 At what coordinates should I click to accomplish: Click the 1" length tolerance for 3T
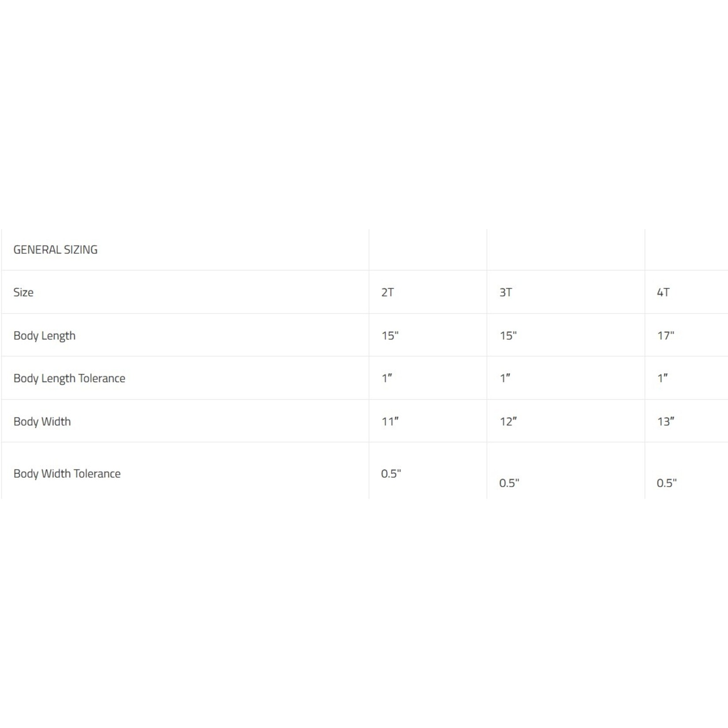505,379
